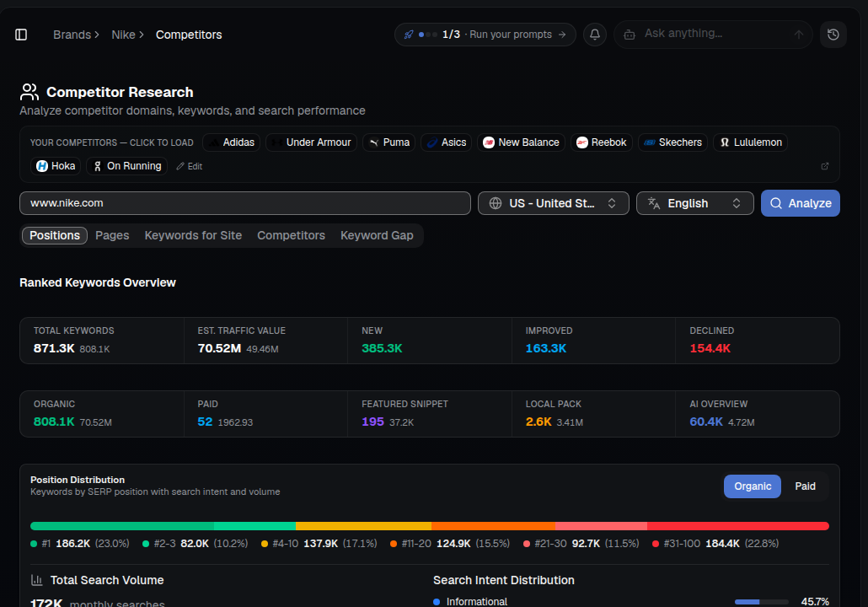868x607 pixels.
Task: Select the Positions tab
Action: pos(55,235)
